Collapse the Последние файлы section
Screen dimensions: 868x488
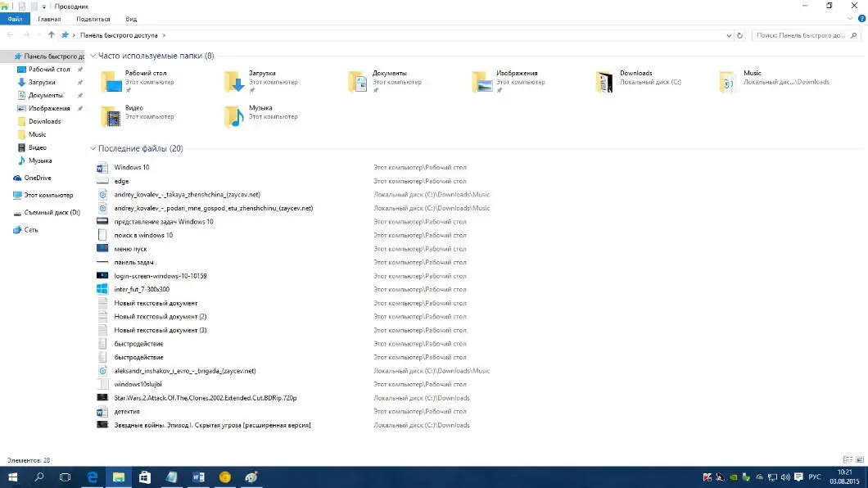[93, 149]
